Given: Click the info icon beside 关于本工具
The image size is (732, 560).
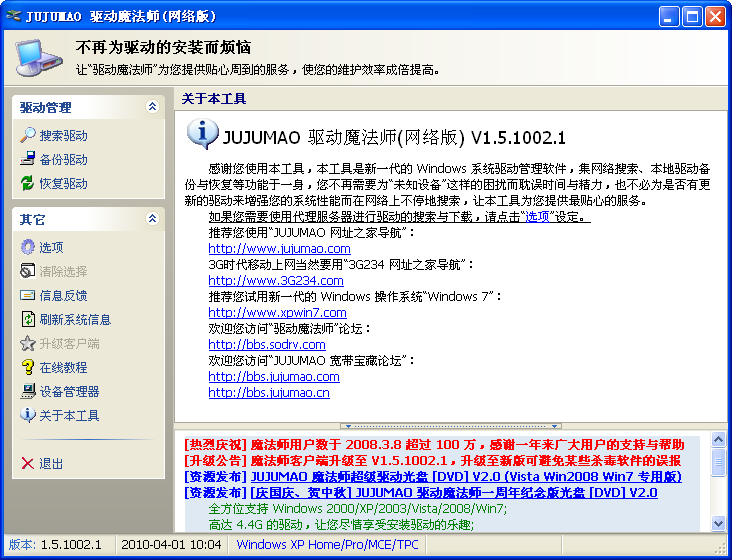Looking at the screenshot, I should [28, 415].
